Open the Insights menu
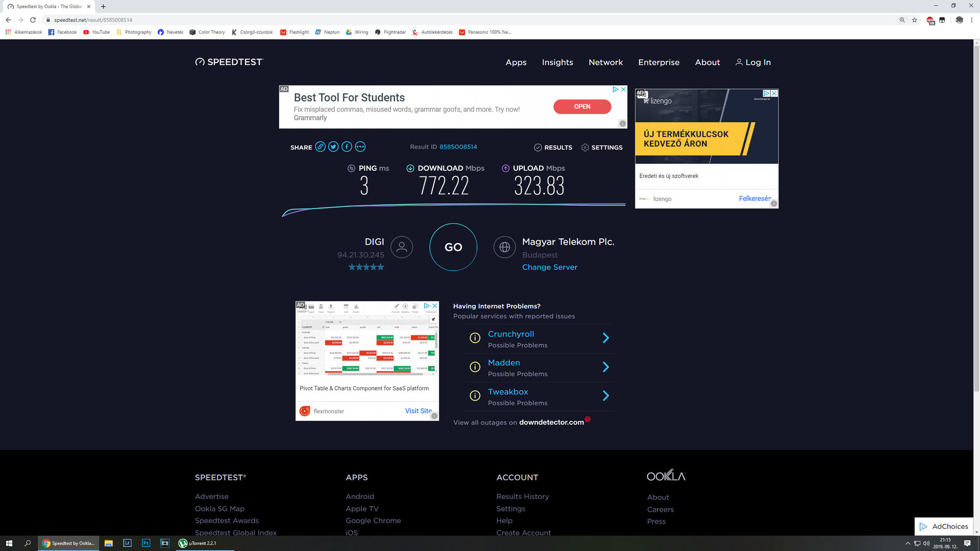980x551 pixels. pos(557,62)
